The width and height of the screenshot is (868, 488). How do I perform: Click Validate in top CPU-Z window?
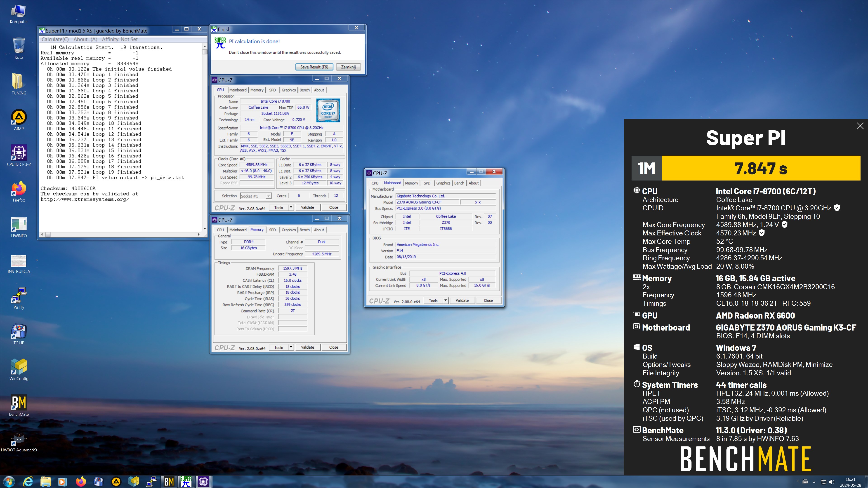point(307,207)
